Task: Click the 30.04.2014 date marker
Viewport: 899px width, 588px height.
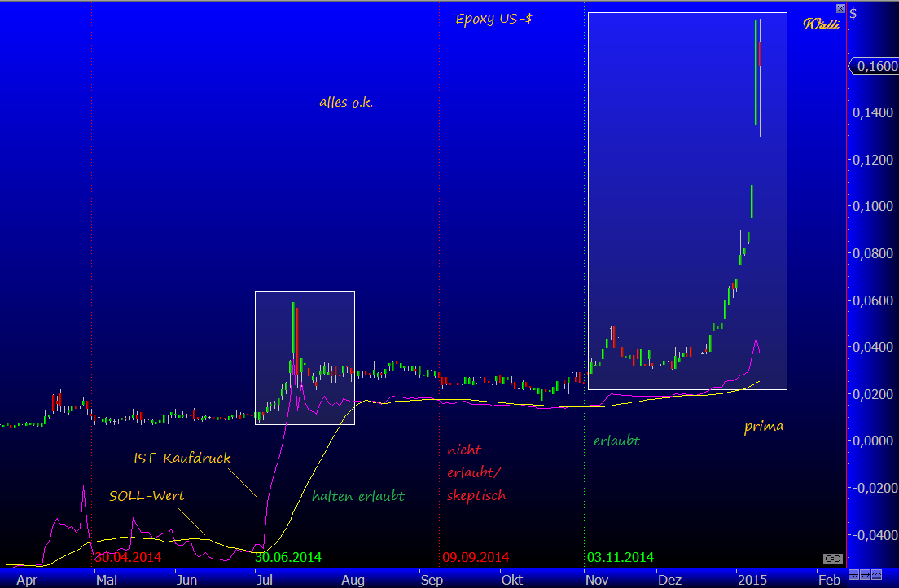Action: coord(128,557)
